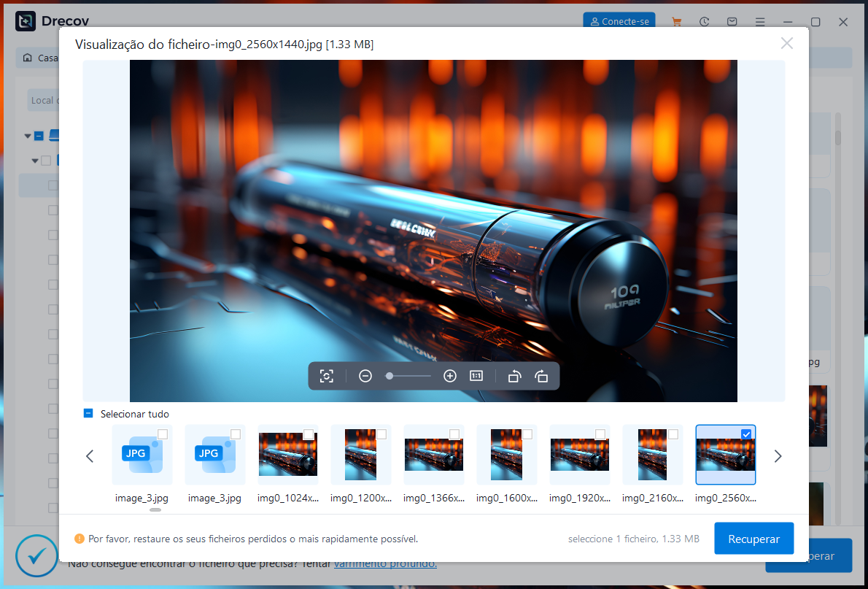Toggle the Selecionar tudo checkbox
Screen dimensions: 868x589
pyautogui.click(x=88, y=413)
